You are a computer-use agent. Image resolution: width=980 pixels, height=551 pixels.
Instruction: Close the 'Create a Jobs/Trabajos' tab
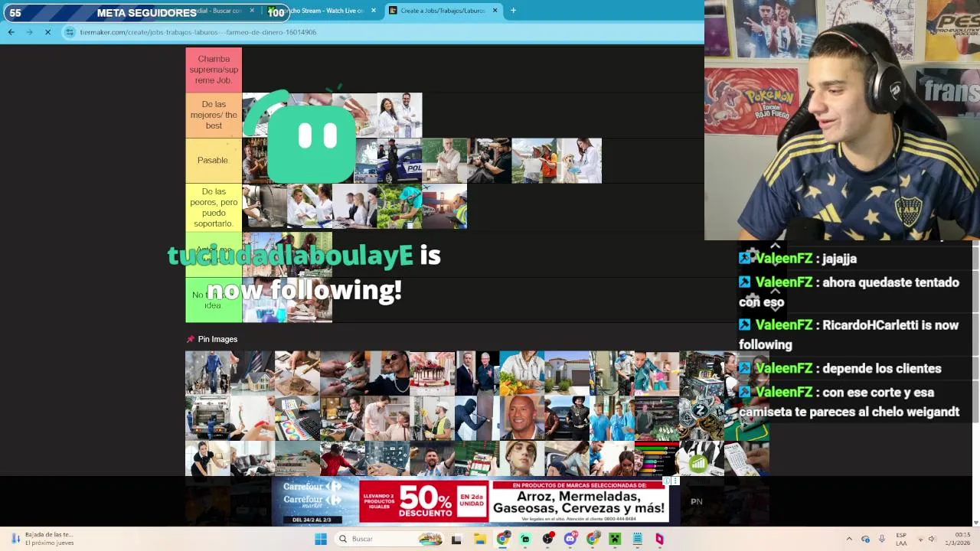click(x=495, y=11)
